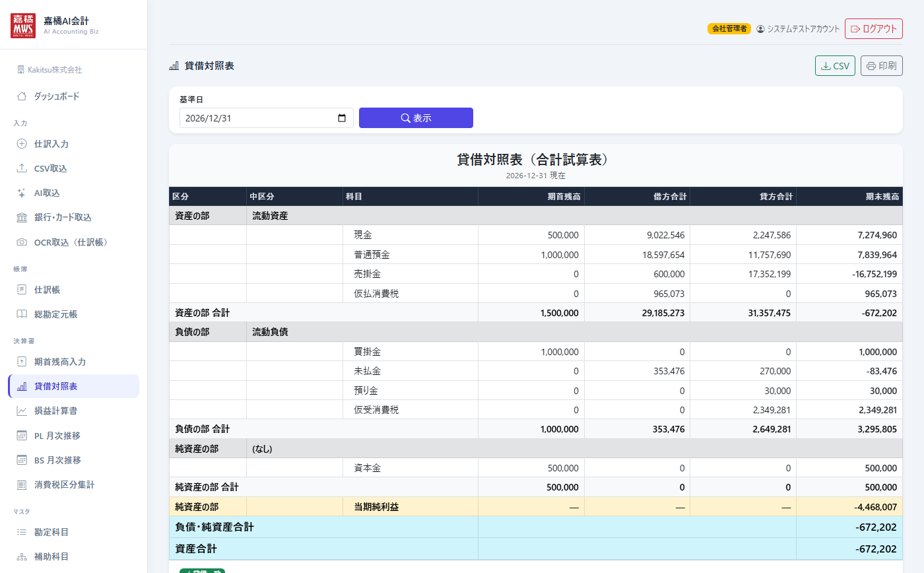Open CSV取込 from the sidebar

click(x=73, y=168)
